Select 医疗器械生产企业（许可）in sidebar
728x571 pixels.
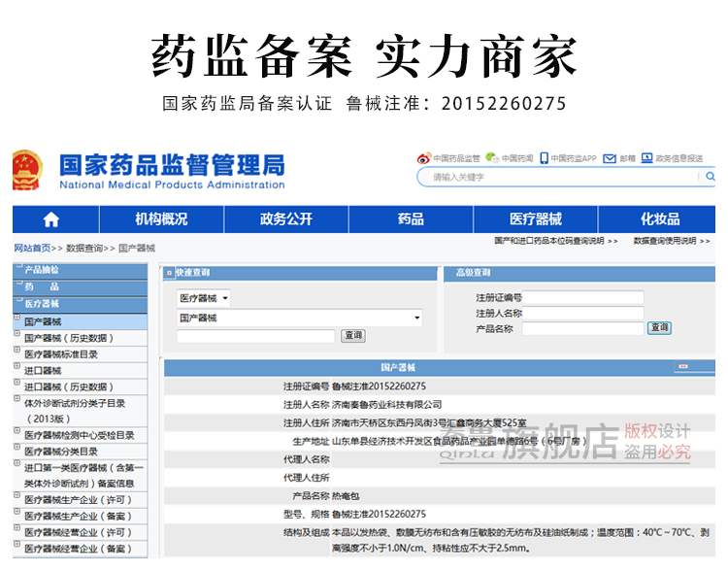(78, 500)
